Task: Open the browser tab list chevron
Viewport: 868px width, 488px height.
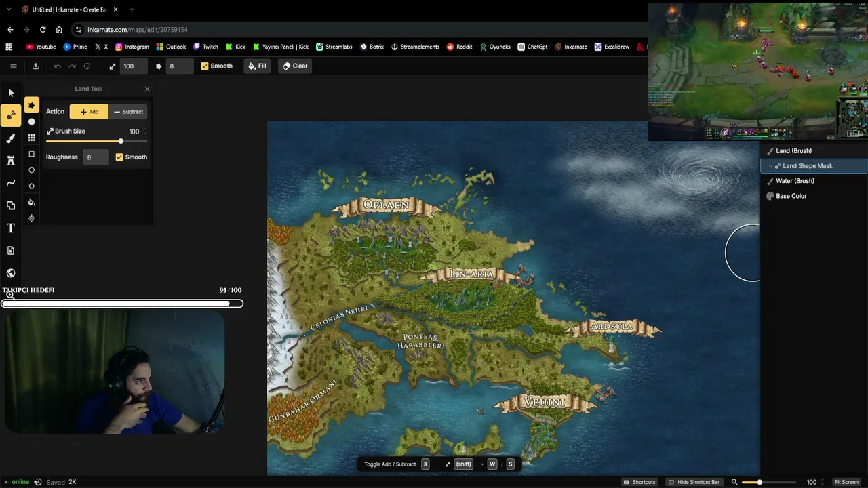Action: 9,9
